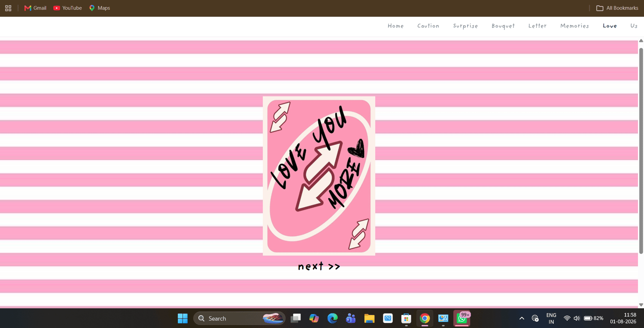Screen dimensions: 644x328
Task: Change the ENG IN input language
Action: click(551, 319)
